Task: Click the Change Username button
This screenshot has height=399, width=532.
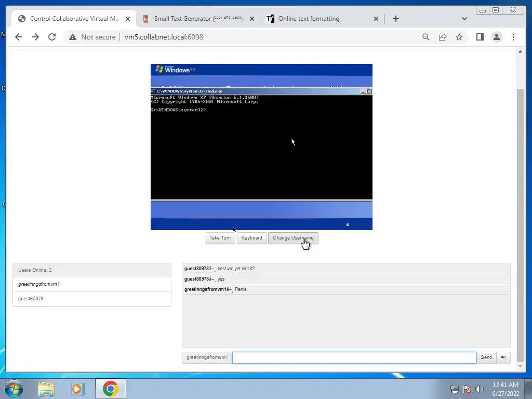Action: (x=293, y=238)
